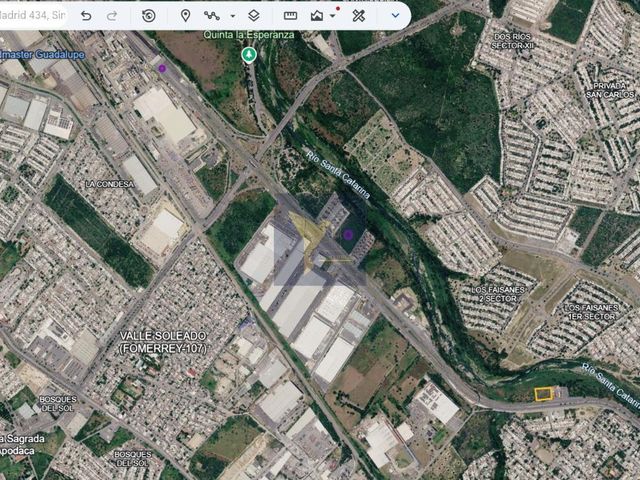Image resolution: width=640 pixels, height=480 pixels.
Task: Click left 'BOSQUES DEL SOL' label
Action: [x=58, y=404]
